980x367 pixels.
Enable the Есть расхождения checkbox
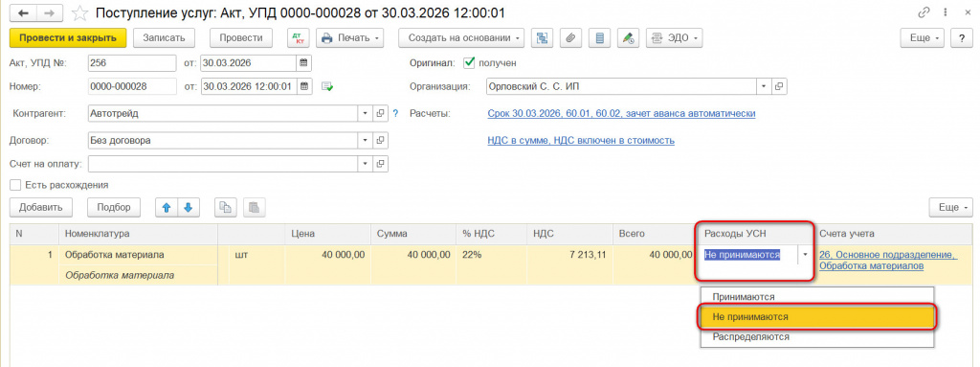tap(15, 185)
